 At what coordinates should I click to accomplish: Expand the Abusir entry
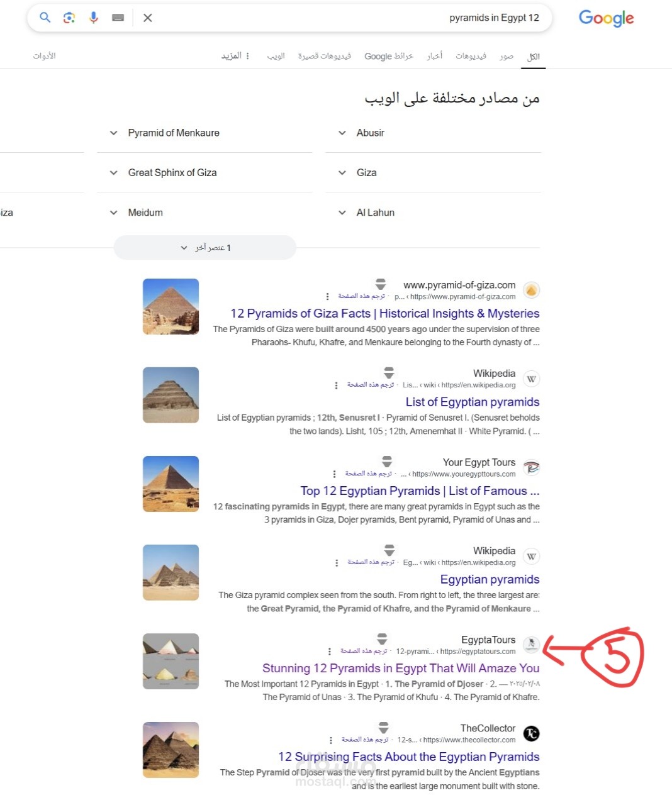pyautogui.click(x=433, y=133)
